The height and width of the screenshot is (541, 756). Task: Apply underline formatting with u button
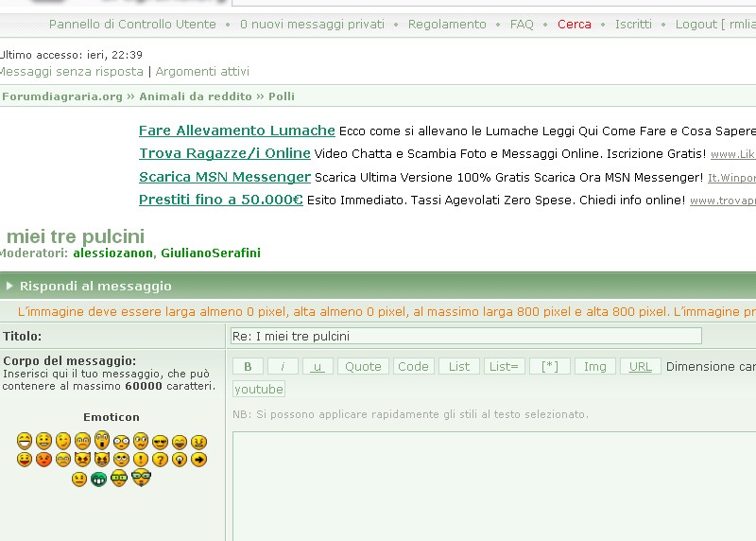coord(318,366)
